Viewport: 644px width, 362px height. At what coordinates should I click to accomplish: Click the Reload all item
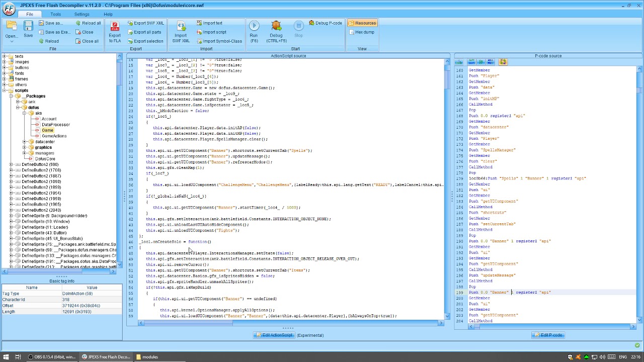point(88,23)
